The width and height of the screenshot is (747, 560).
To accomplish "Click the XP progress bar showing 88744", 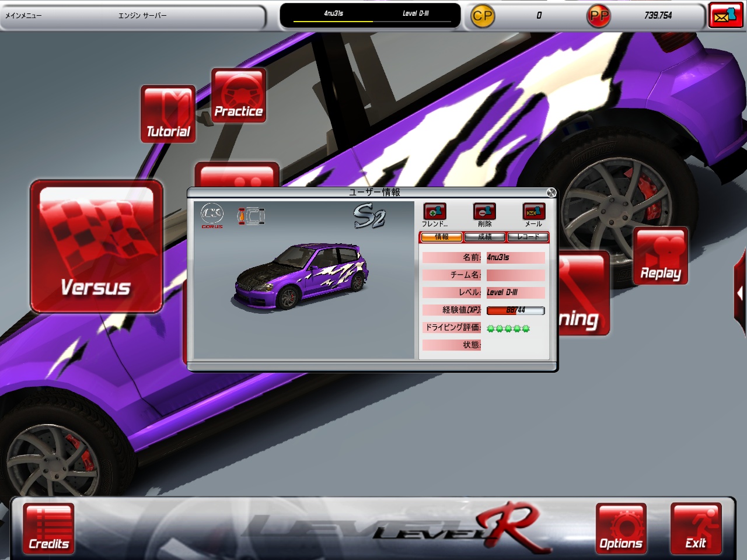I will coord(515,310).
